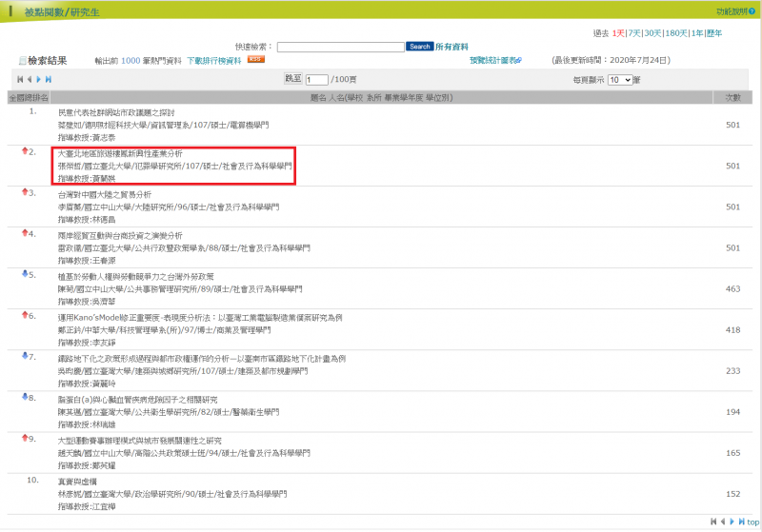Screen dimensions: 762x532
Task: Click top-left next page arrow
Action: [x=39, y=79]
